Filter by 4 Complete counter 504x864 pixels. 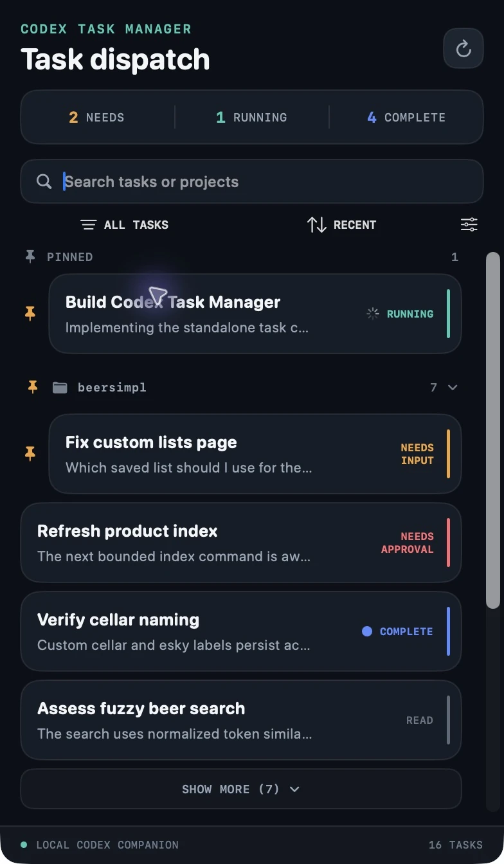coord(406,117)
